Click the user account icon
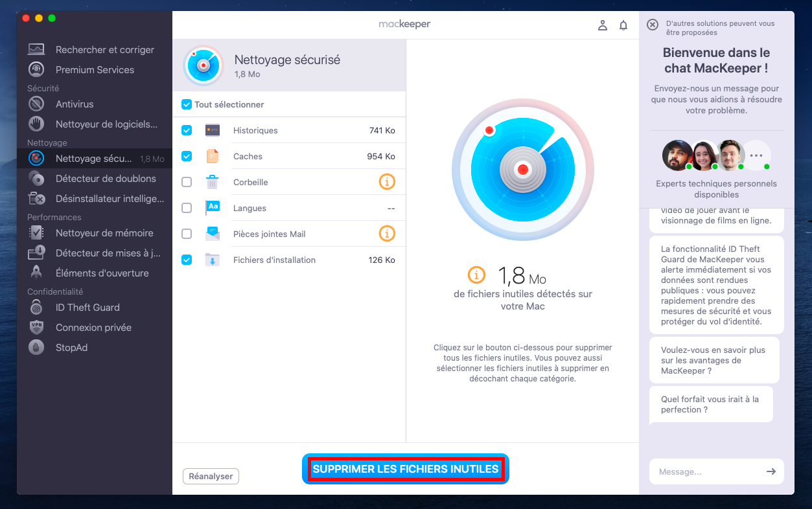The image size is (812, 509). 602,24
